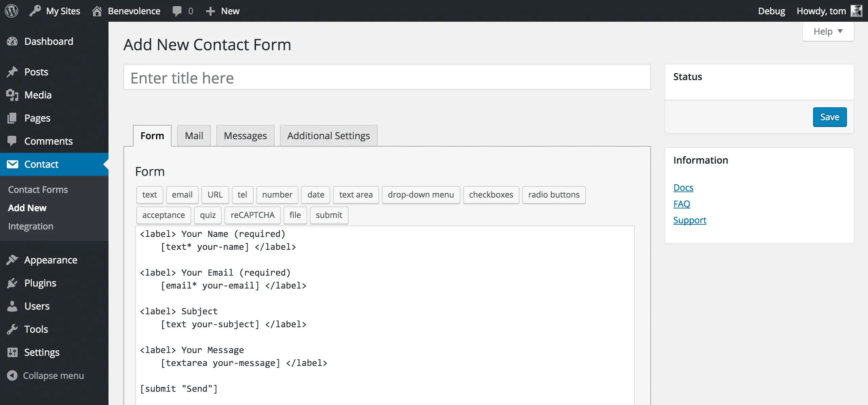Open the Howdy, tom account menu

[x=829, y=11]
